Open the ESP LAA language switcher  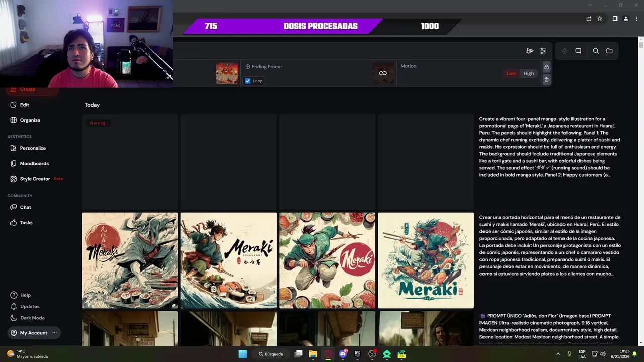(582, 354)
